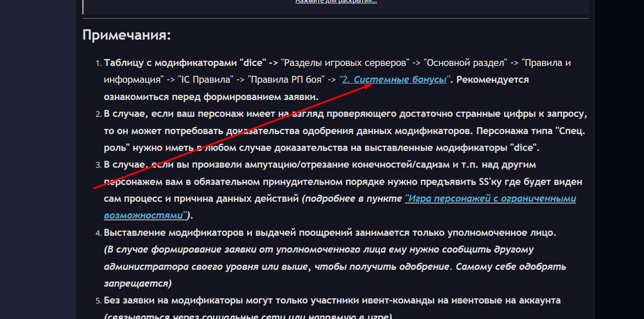The image size is (644, 319).
Task: Click the "Примечания:" heading
Action: click(127, 35)
